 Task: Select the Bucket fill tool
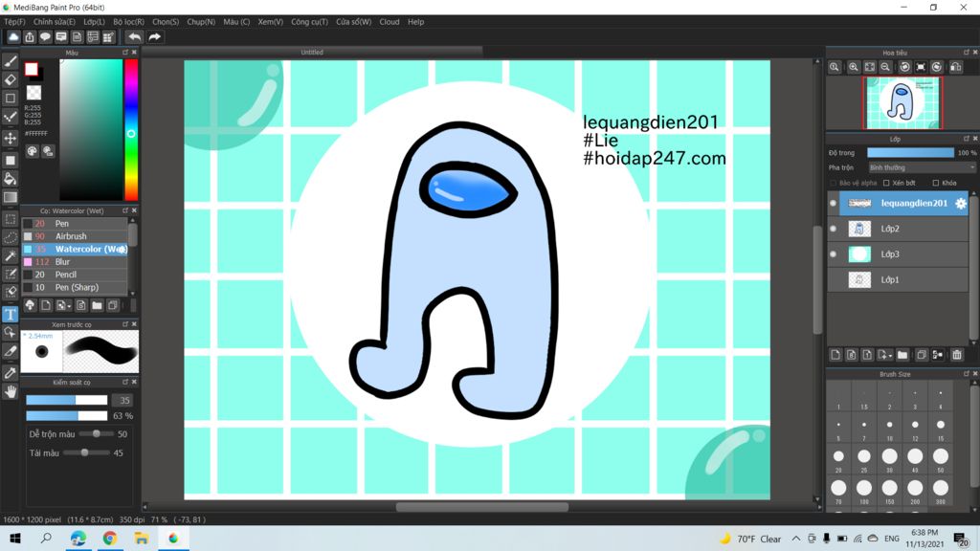10,179
